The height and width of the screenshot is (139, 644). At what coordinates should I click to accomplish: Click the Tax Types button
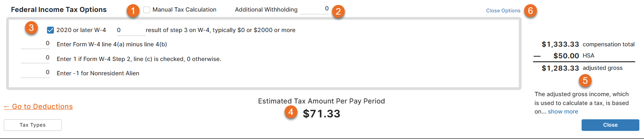point(33,125)
